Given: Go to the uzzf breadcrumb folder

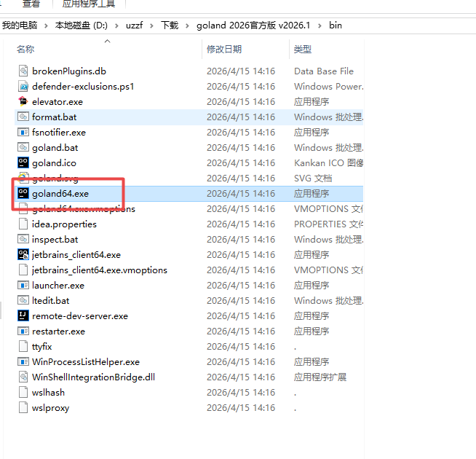Looking at the screenshot, I should point(134,25).
